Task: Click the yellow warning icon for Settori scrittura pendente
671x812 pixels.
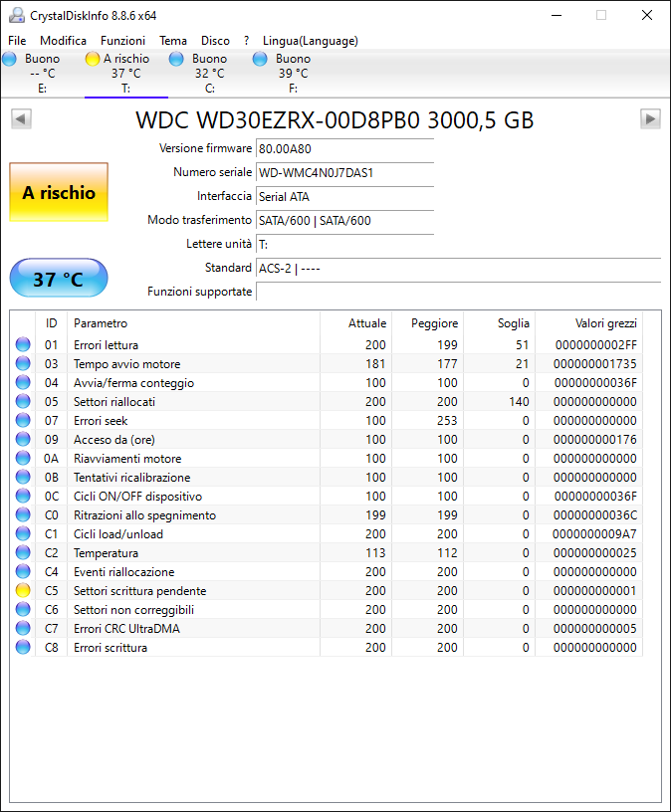Action: pos(23,590)
